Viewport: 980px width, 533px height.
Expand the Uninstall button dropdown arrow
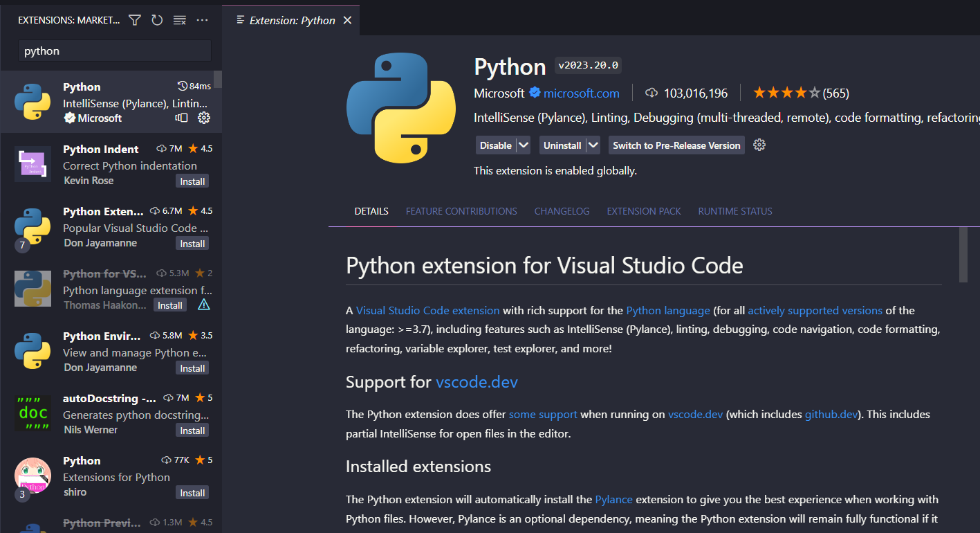coord(593,145)
